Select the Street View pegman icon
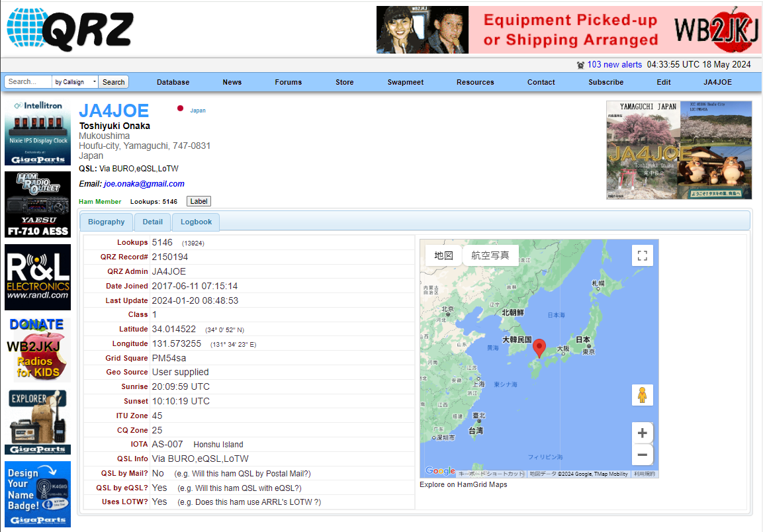This screenshot has height=532, width=763. click(643, 395)
